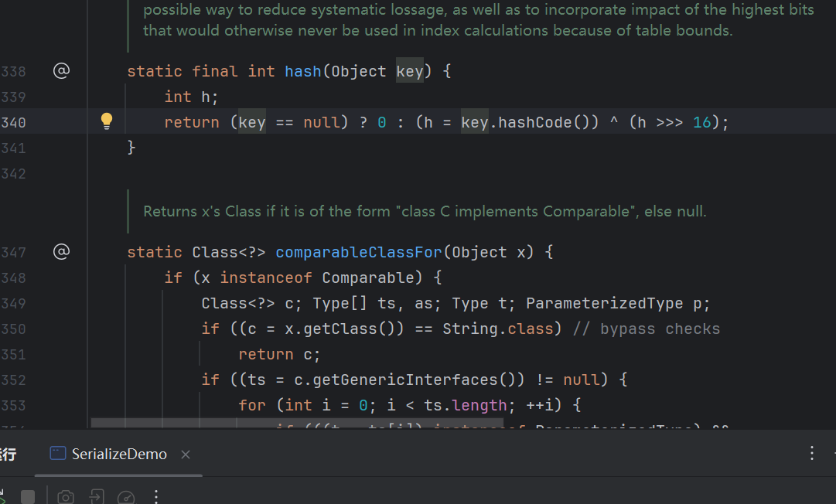Click 'Class<?> c;' on line 349
Screen dimensions: 836x504
251,303
